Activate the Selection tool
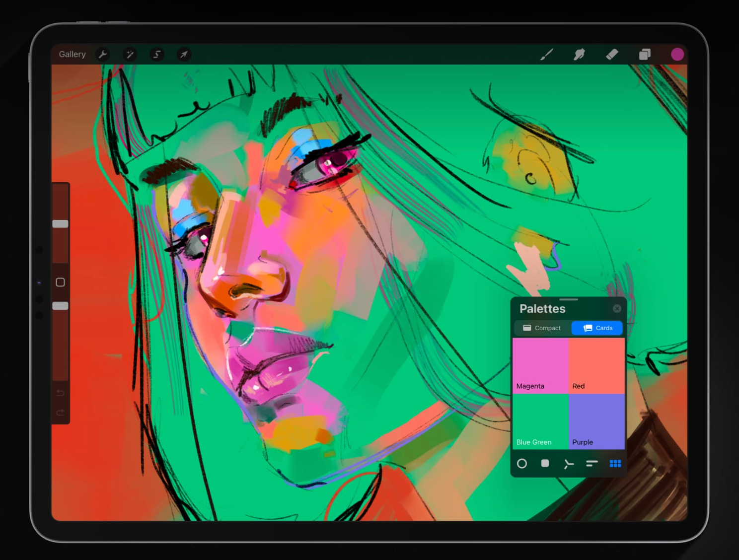Image resolution: width=739 pixels, height=560 pixels. [x=157, y=55]
